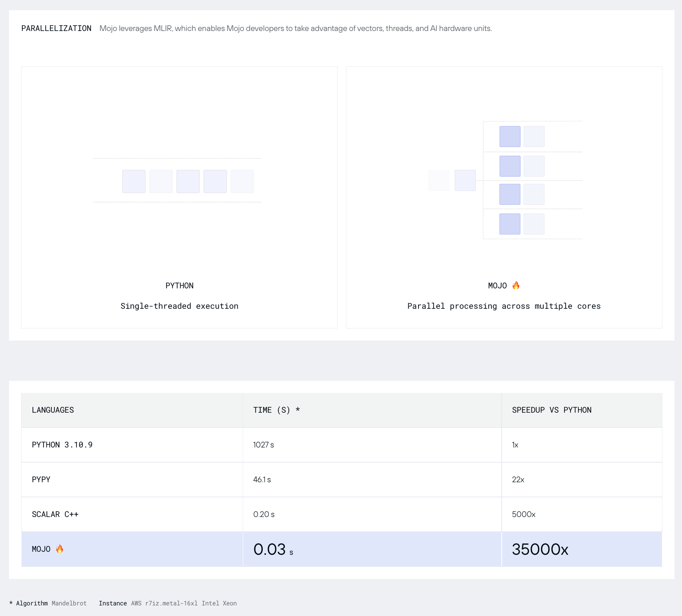Click the fire emoji in the MOJO table row
This screenshot has width=682, height=616.
pos(59,549)
